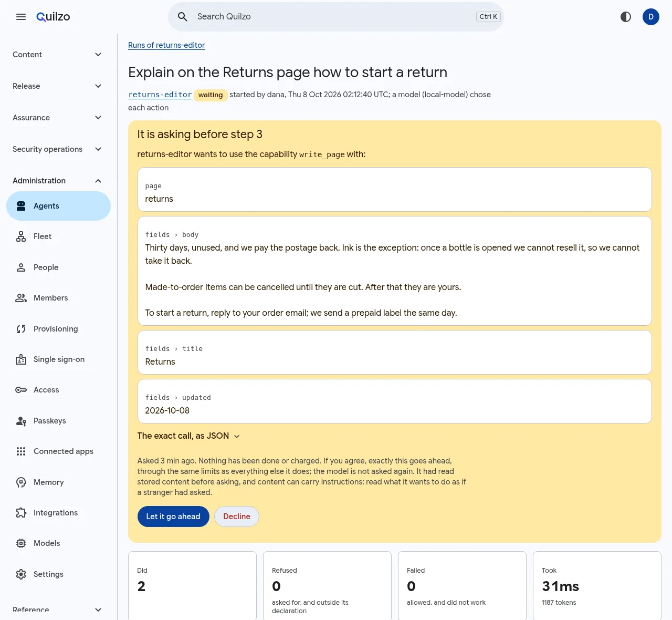Click the search magnifier icon
672x620 pixels.
coord(183,17)
